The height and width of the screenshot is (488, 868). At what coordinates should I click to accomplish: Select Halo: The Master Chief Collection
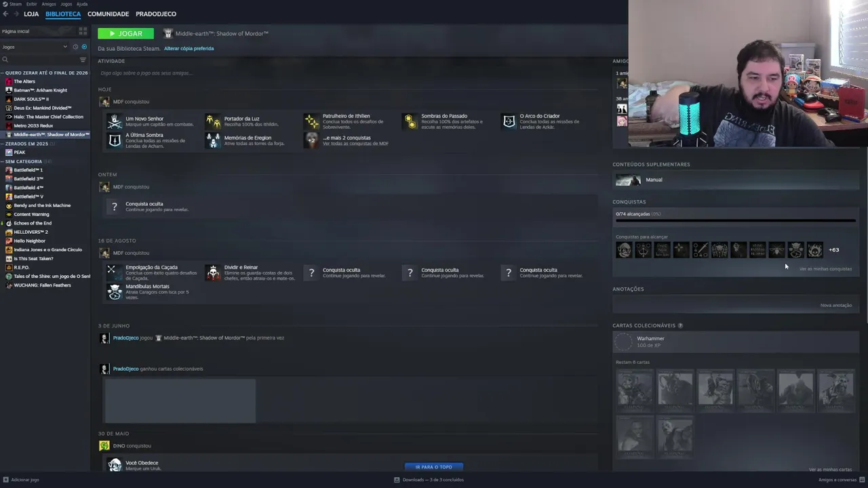pos(48,117)
